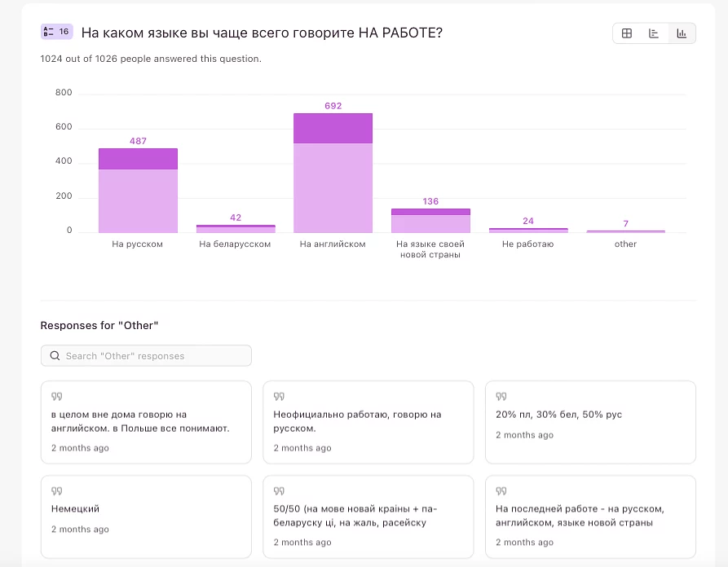Click the 'Не работаю' axis label

pos(527,244)
